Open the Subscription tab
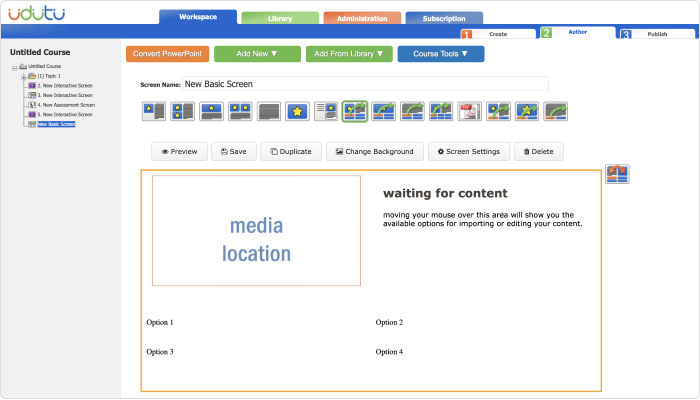The width and height of the screenshot is (700, 400). tap(444, 18)
